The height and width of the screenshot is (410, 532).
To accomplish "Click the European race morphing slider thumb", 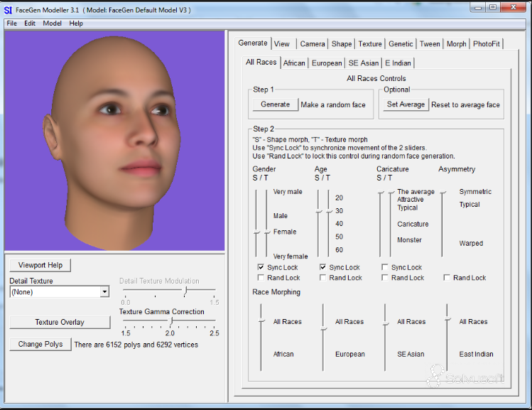I will pyautogui.click(x=324, y=329).
